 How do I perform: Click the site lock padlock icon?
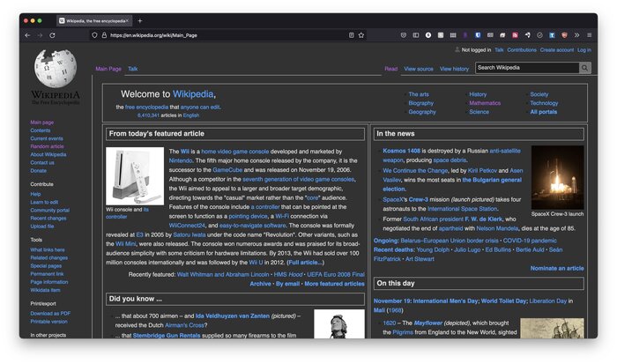pos(104,35)
